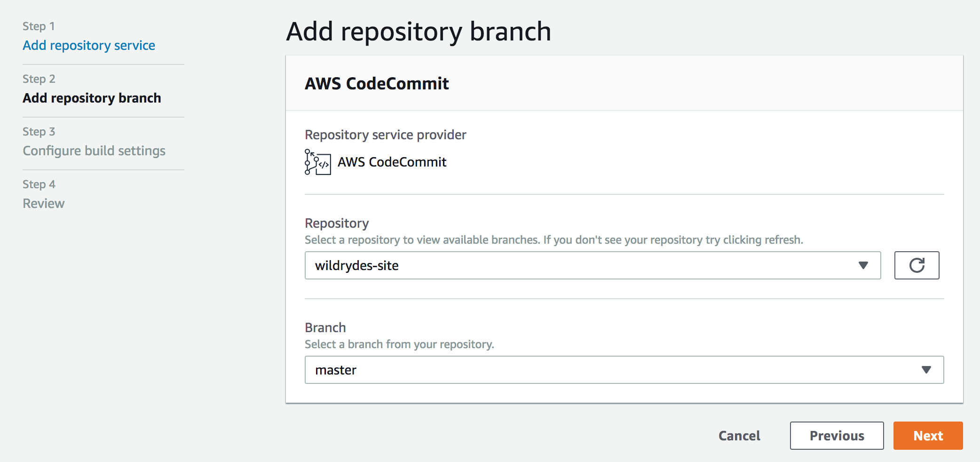Click the 'Branch' field label
980x462 pixels.
click(x=325, y=327)
